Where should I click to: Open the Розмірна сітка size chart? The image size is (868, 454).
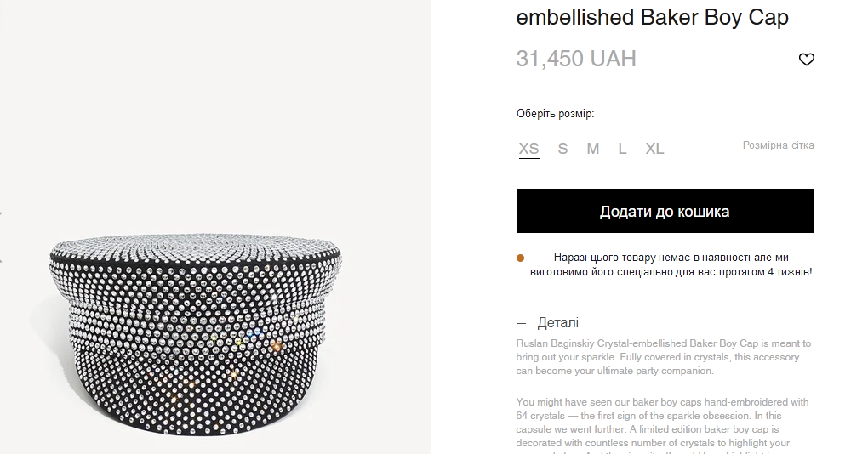[778, 145]
